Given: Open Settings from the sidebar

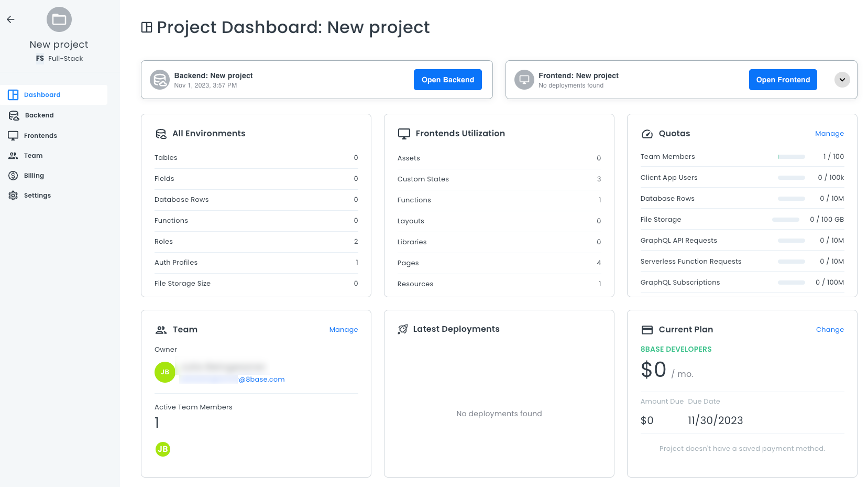Looking at the screenshot, I should [37, 196].
